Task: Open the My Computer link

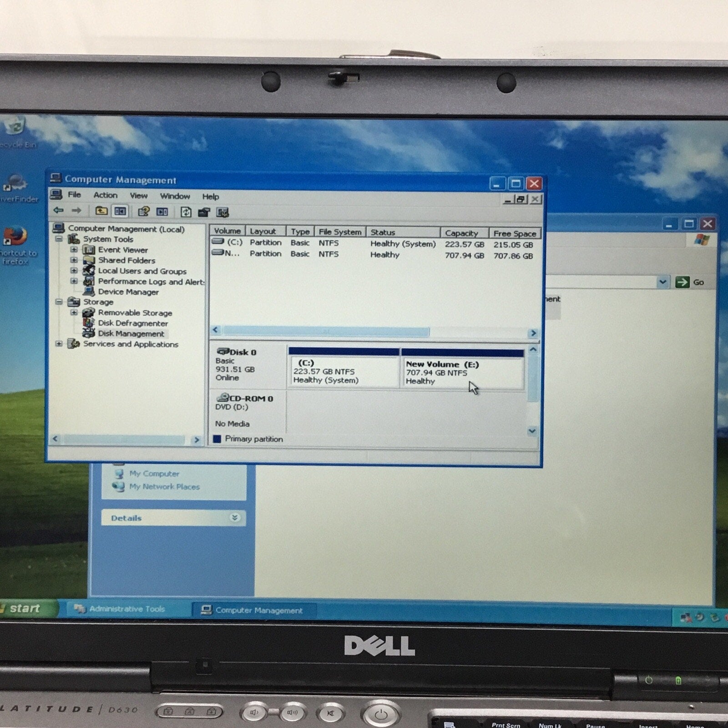Action: pos(154,473)
